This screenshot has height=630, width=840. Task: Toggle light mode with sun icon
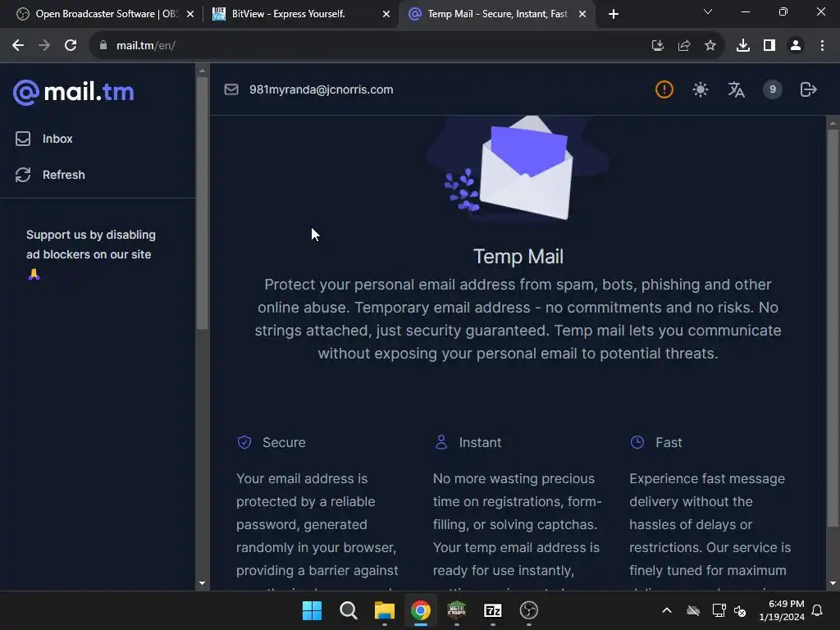pos(701,89)
